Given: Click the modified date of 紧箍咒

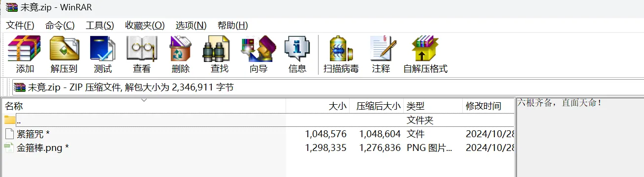Looking at the screenshot, I should [x=490, y=134].
